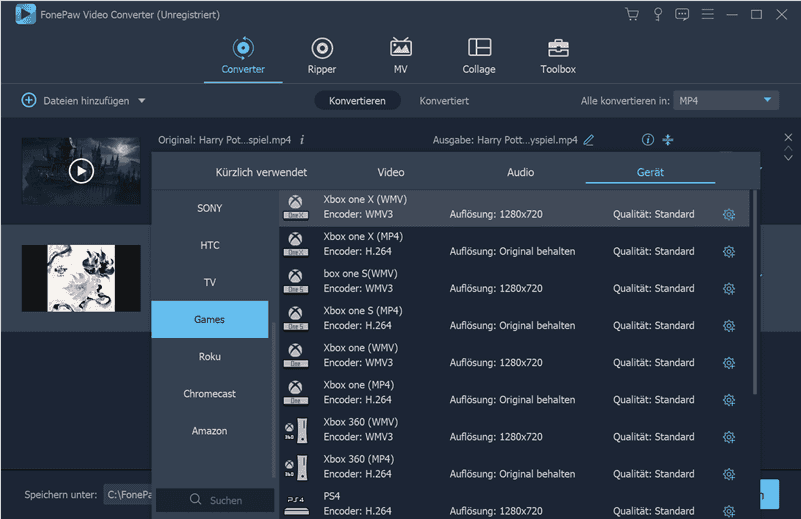Image resolution: width=801 pixels, height=519 pixels.
Task: Open settings gear for Xbox one X (MP4)
Action: [x=728, y=252]
